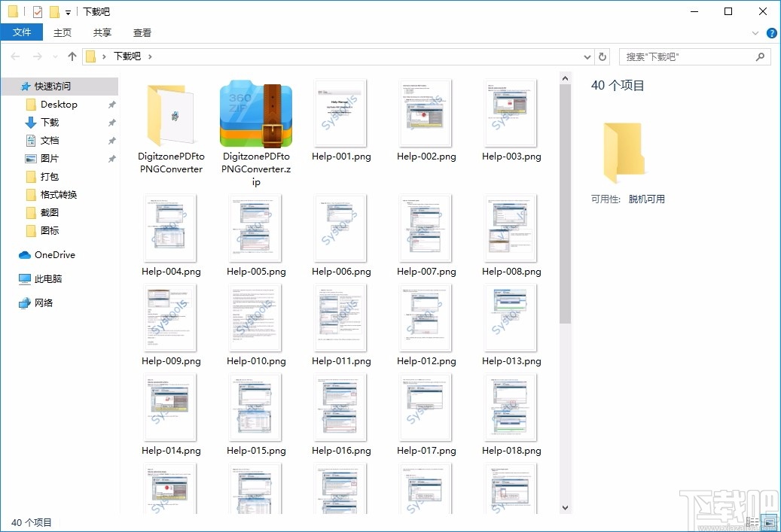Expand the address bar history dropdown
Screen dimensions: 781x532
coord(587,56)
